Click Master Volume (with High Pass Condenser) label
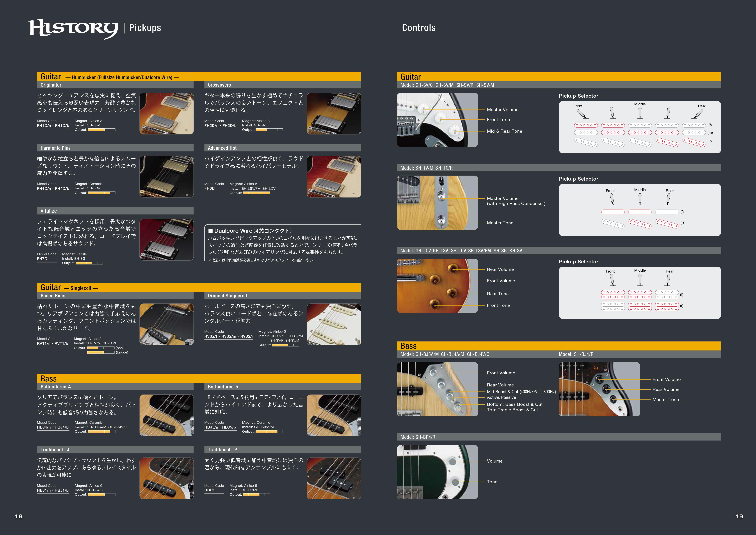This screenshot has height=535, width=756. [x=516, y=201]
